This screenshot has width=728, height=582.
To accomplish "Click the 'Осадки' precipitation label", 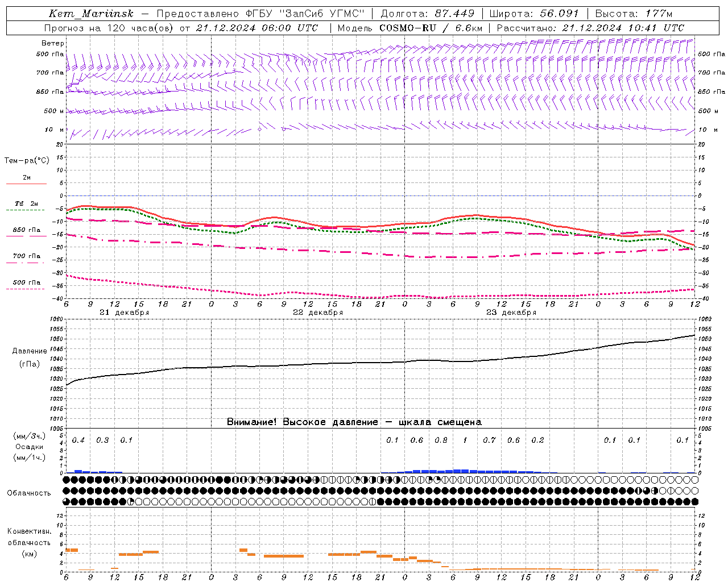I will [x=30, y=447].
